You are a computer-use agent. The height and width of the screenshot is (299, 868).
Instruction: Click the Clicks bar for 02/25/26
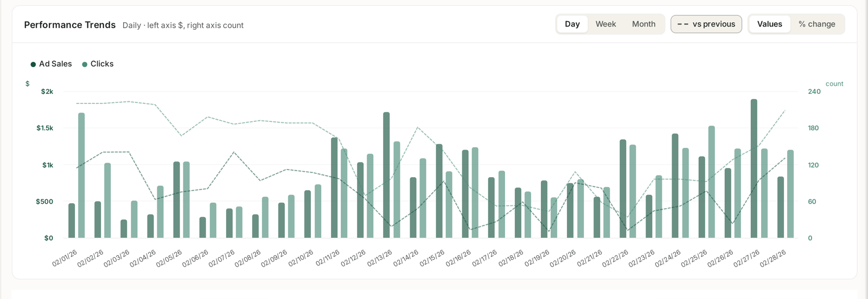coord(711,182)
